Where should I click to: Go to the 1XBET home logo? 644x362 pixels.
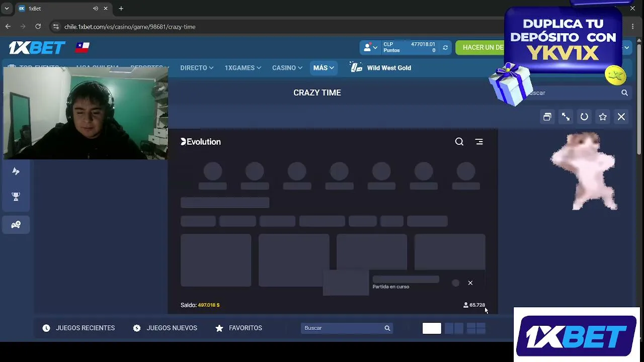37,47
